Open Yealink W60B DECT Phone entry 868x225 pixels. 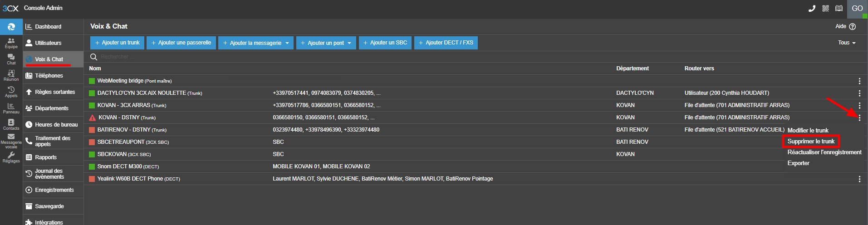pyautogui.click(x=139, y=179)
